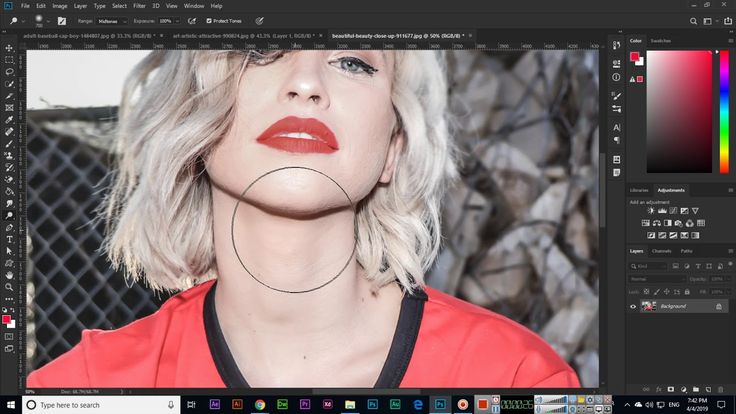Open the Select menu
736x414 pixels.
(x=119, y=6)
